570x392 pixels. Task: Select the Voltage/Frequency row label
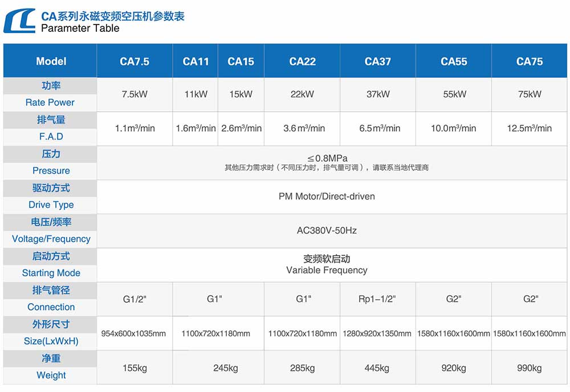(x=51, y=239)
